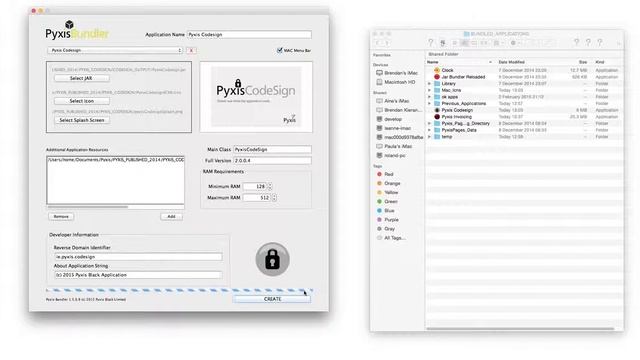Click the Select Splash Screen button
This screenshot has width=640, height=360.
click(82, 120)
